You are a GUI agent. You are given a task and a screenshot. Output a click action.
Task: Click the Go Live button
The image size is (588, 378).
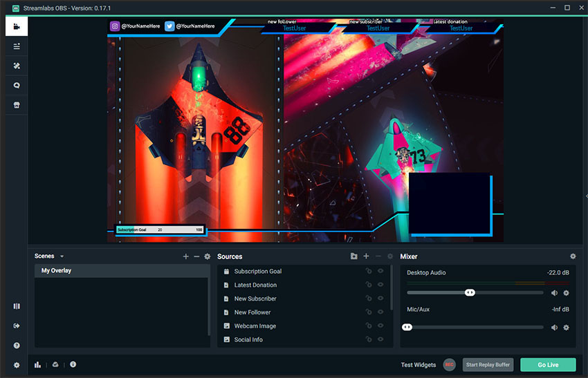[548, 364]
